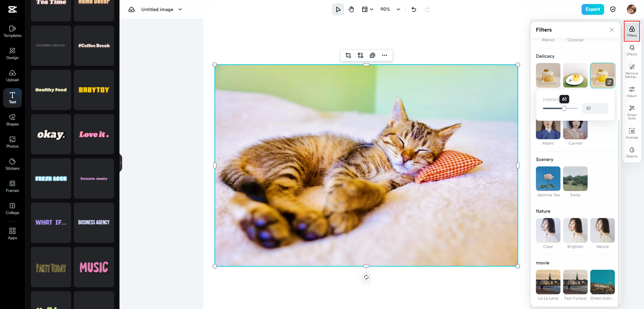This screenshot has width=644, height=309.
Task: Open the user profile avatar
Action: [631, 9]
